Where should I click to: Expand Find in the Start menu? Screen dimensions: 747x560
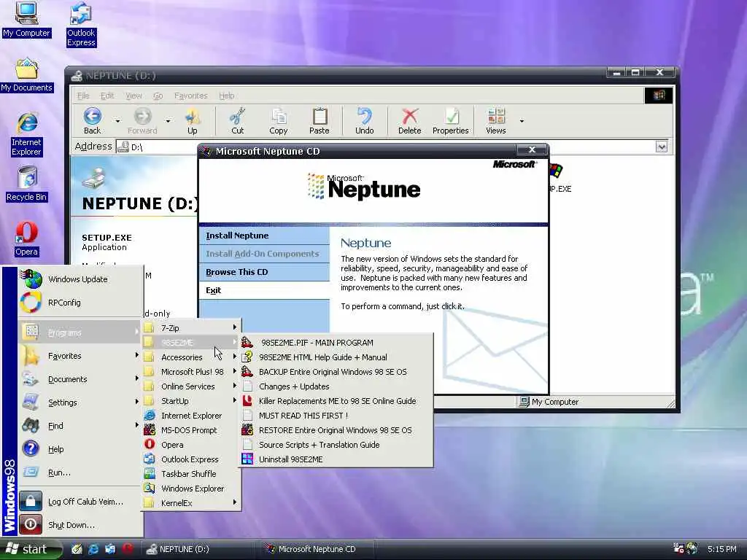(x=80, y=426)
